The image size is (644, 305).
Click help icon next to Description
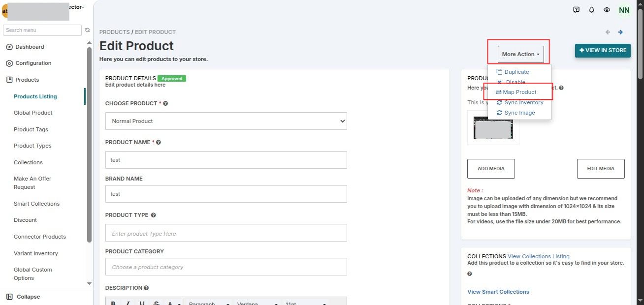coord(146,288)
